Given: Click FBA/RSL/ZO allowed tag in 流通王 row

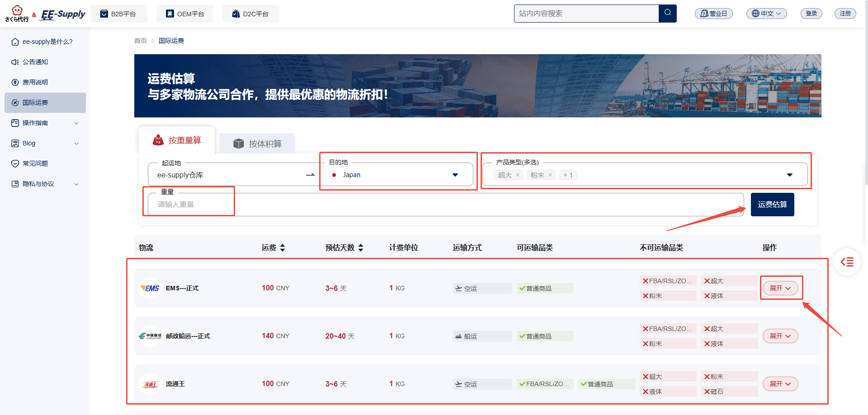Looking at the screenshot, I should 545,384.
